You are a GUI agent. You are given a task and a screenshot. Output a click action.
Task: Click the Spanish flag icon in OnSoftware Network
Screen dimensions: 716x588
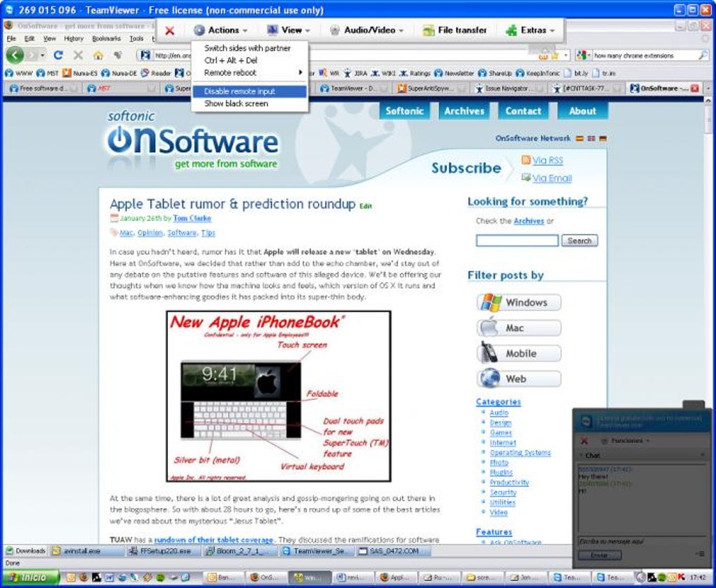click(x=579, y=138)
